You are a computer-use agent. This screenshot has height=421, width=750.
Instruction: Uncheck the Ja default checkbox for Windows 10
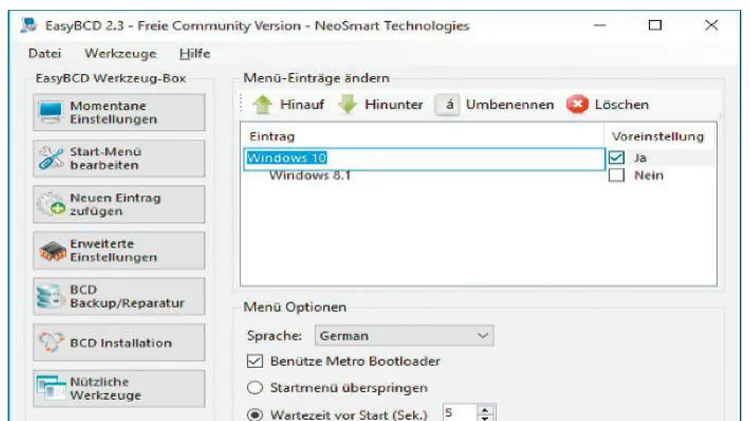[617, 157]
